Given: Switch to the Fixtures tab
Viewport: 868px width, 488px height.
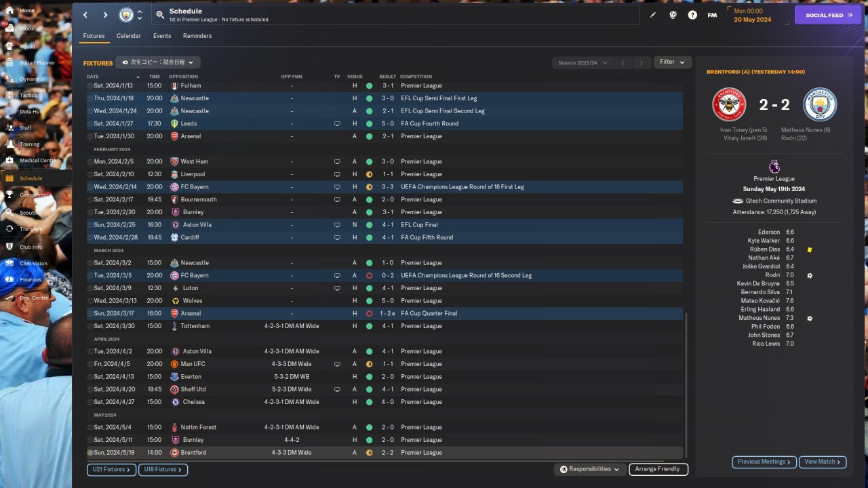Looking at the screenshot, I should 94,36.
